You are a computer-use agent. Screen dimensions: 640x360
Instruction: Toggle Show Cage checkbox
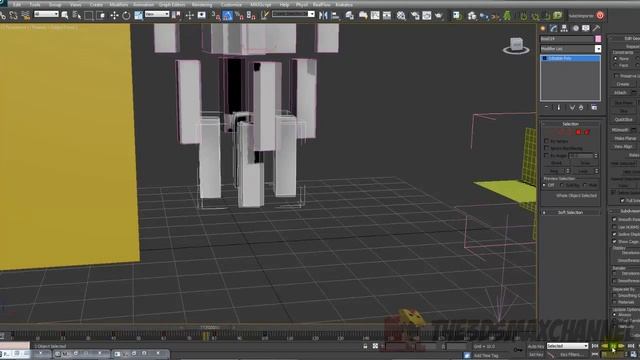615,242
